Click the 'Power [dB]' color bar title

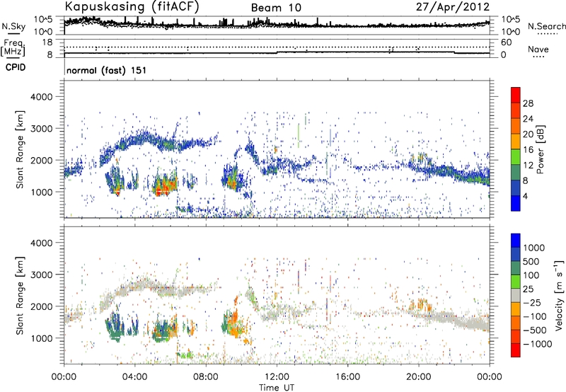(540, 149)
